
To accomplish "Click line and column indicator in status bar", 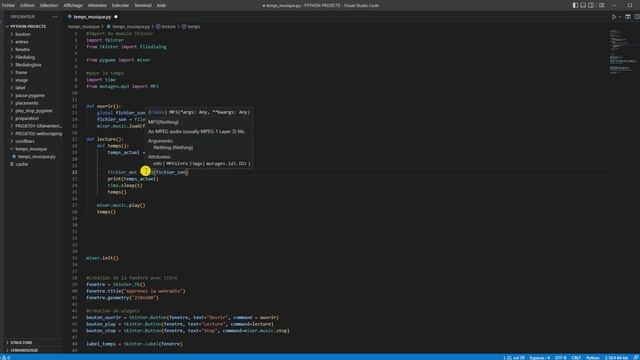I will click(x=514, y=358).
